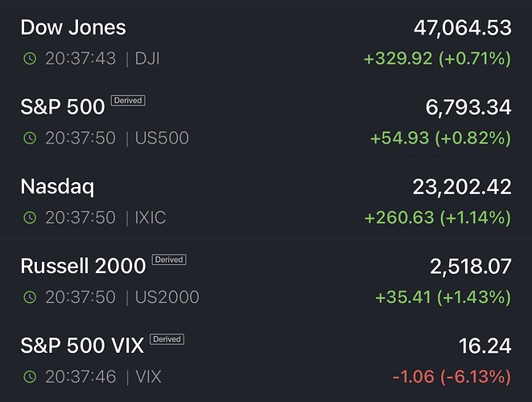Click the clock icon in Nasdaq row

click(30, 218)
